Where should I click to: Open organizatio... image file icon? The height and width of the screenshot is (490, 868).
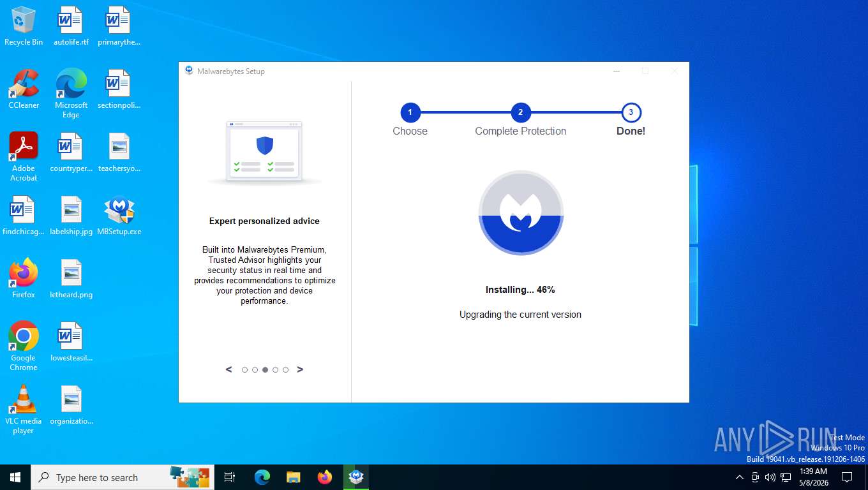coord(71,405)
